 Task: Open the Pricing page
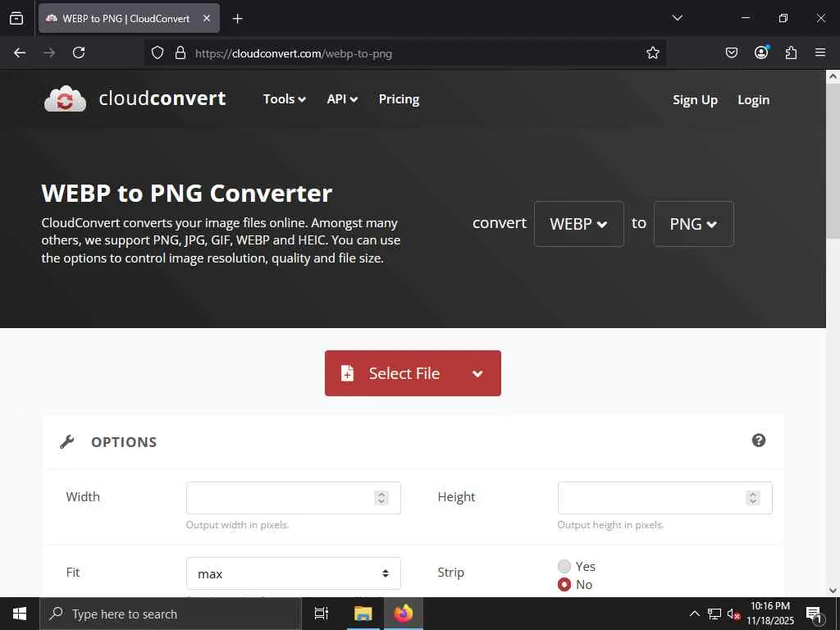pos(399,99)
